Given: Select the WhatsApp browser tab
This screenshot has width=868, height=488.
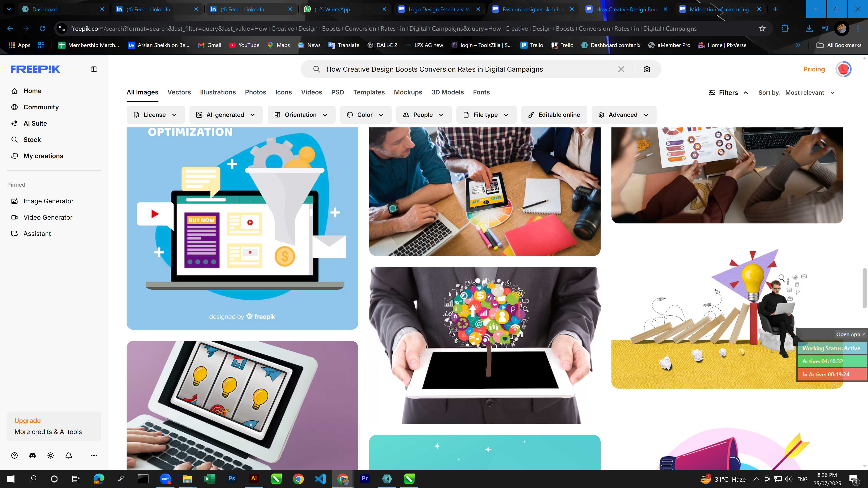Looking at the screenshot, I should click(345, 9).
